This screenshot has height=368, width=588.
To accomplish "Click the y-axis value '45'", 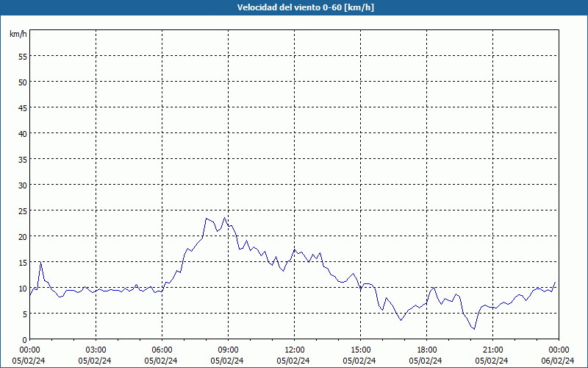I will (23, 107).
